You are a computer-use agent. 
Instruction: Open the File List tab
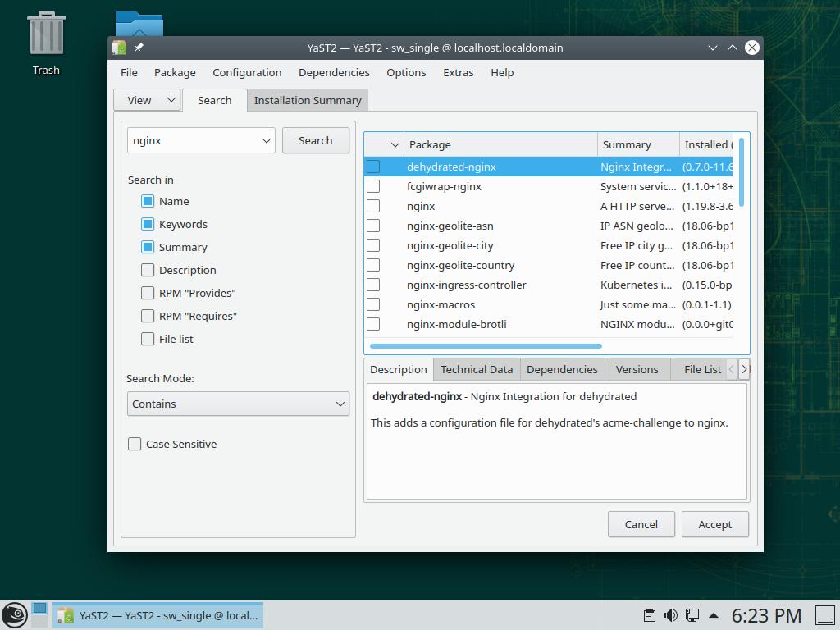(702, 370)
